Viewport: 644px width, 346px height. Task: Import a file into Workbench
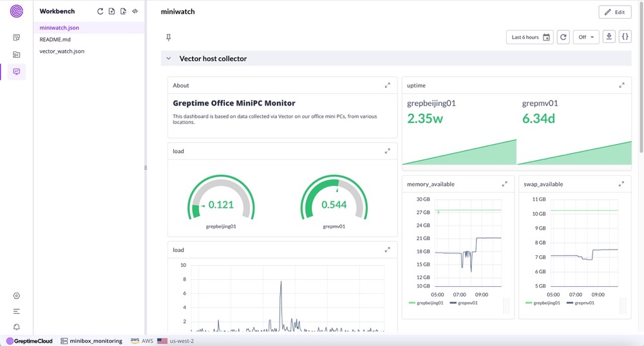coord(123,12)
